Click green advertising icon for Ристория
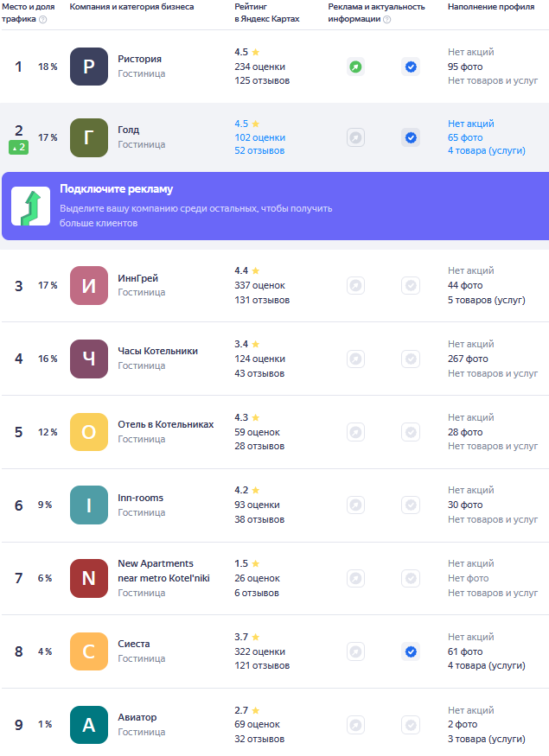Image resolution: width=549 pixels, height=756 pixels. [355, 67]
